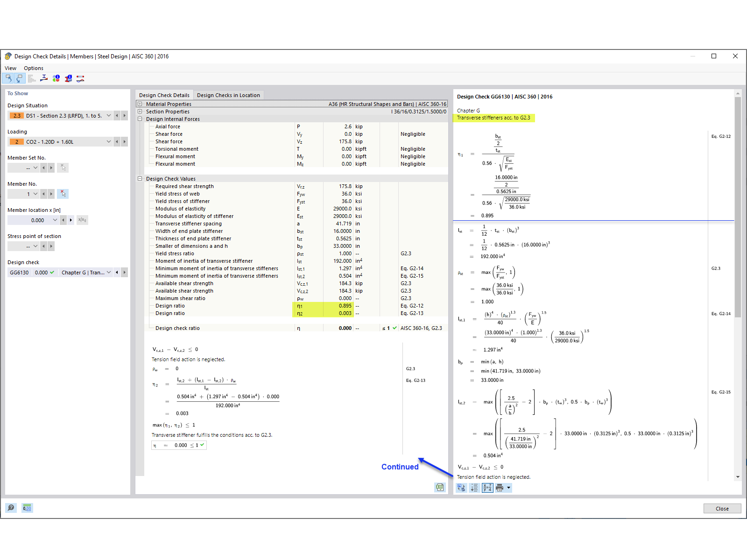Click the 0.00 units icon at bottom

point(27,508)
